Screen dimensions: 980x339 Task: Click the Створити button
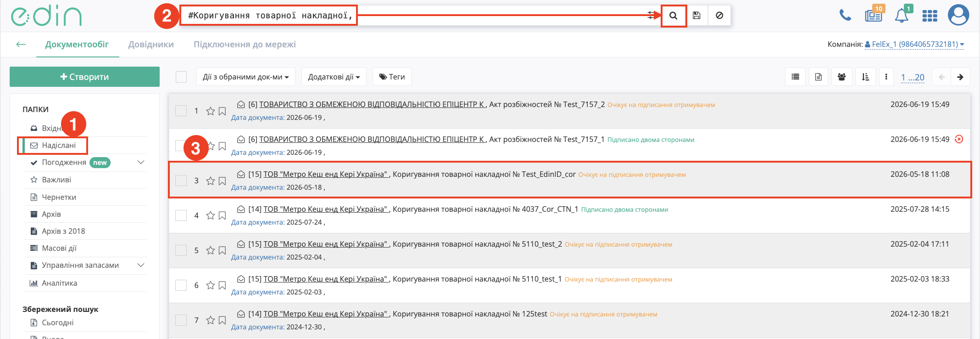point(84,77)
